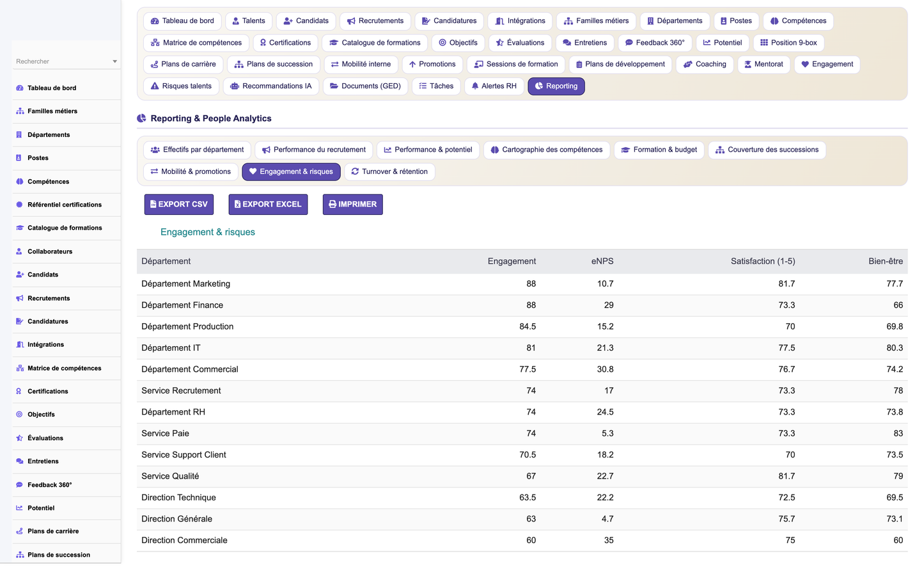The height and width of the screenshot is (572, 924).
Task: Click the Feedback 360° sidebar chat icon
Action: tap(20, 485)
